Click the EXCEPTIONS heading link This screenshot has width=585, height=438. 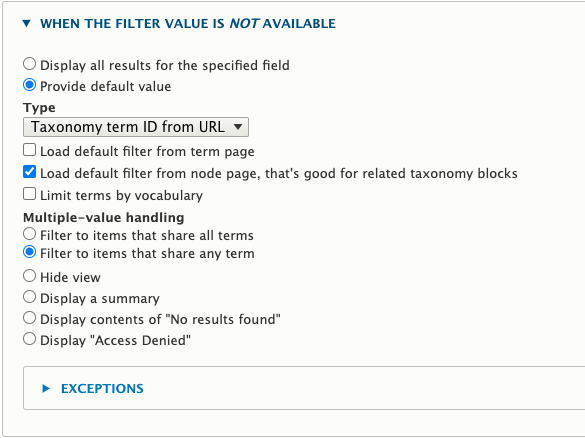[x=102, y=389]
